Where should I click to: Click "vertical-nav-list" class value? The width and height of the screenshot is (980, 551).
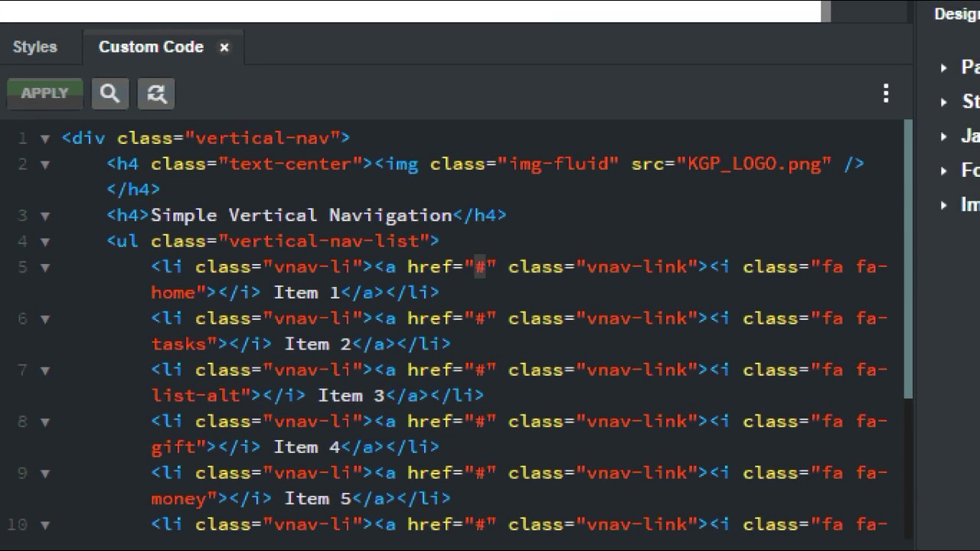pos(324,241)
